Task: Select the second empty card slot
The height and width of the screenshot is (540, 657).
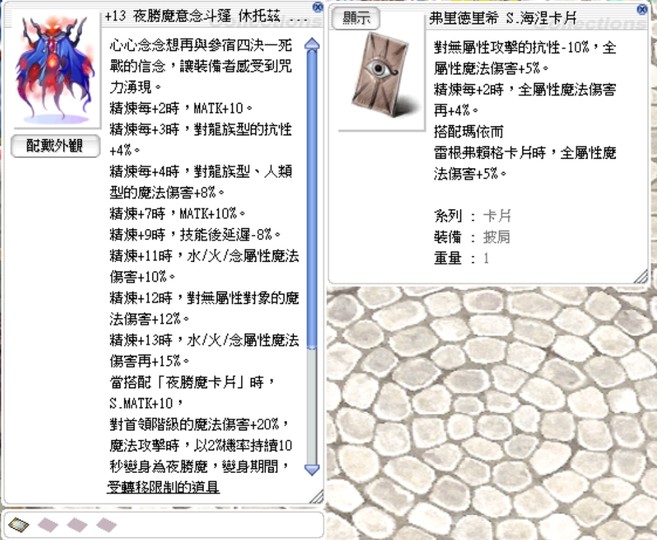Action: [x=46, y=524]
